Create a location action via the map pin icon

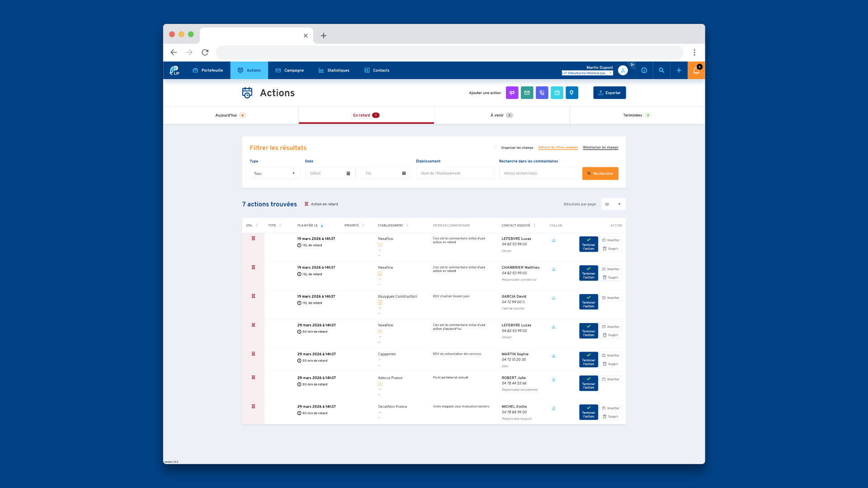pos(572,93)
